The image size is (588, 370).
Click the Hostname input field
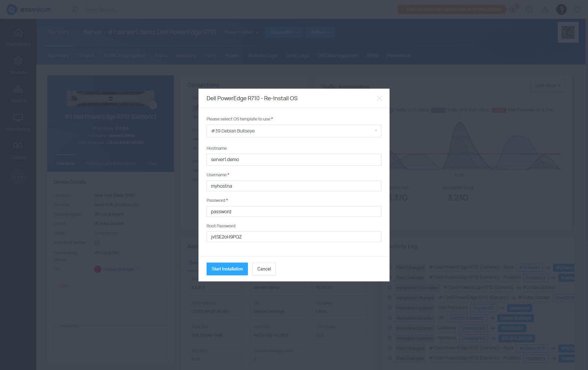point(294,160)
